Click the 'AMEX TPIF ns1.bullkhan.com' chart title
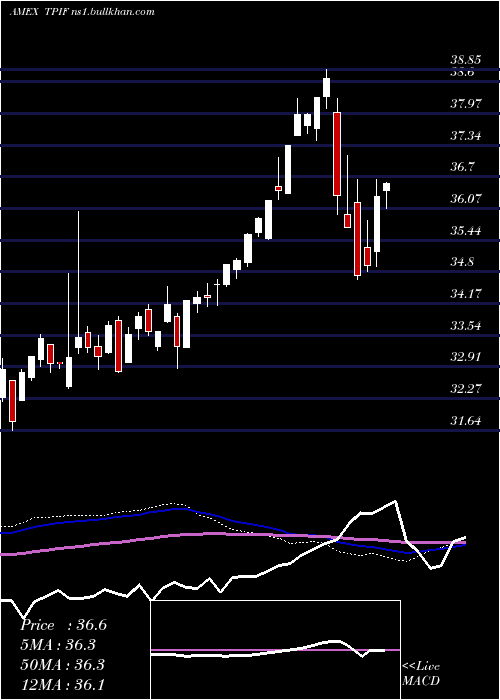This screenshot has width=500, height=700. point(82,11)
